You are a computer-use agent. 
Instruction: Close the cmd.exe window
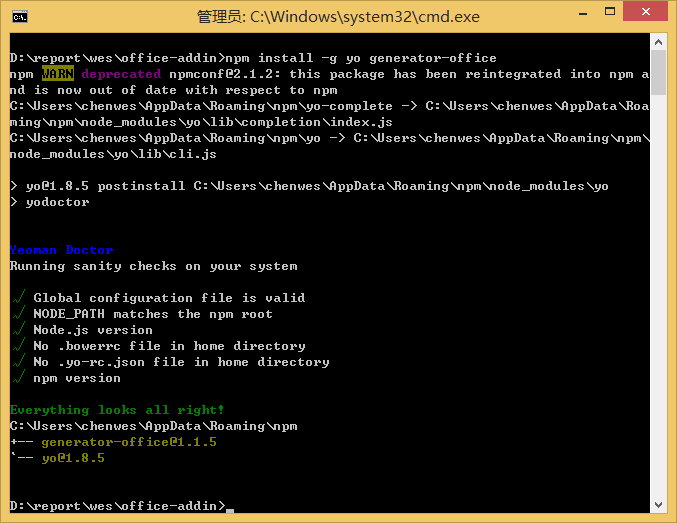tap(645, 12)
